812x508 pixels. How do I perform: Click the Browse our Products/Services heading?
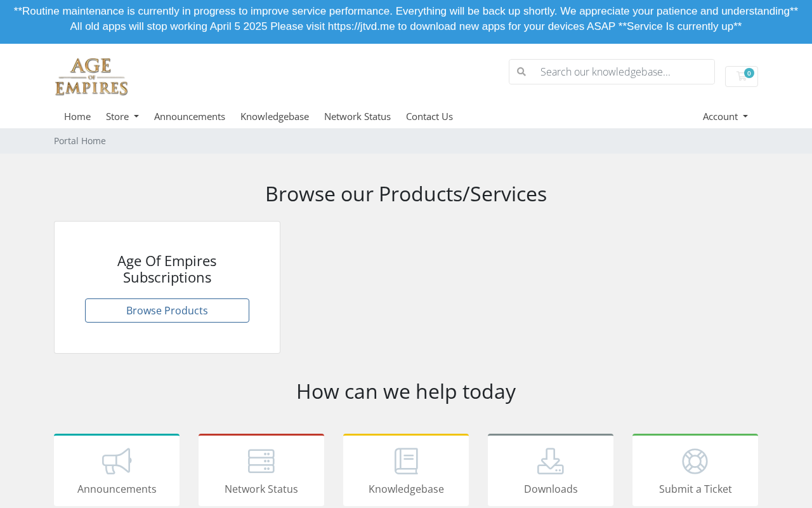pyautogui.click(x=406, y=194)
